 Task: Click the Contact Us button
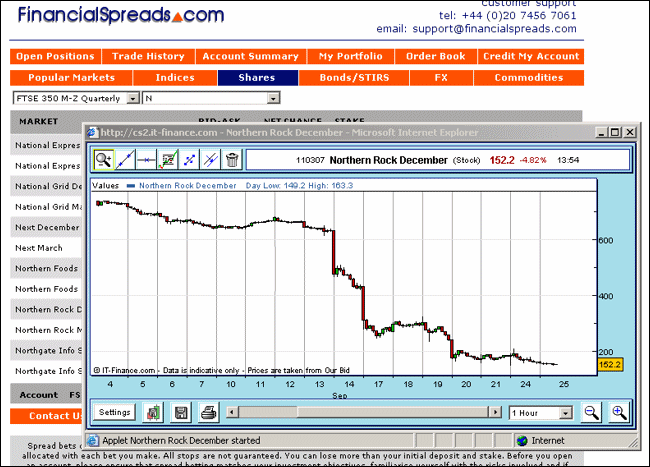pos(46,416)
